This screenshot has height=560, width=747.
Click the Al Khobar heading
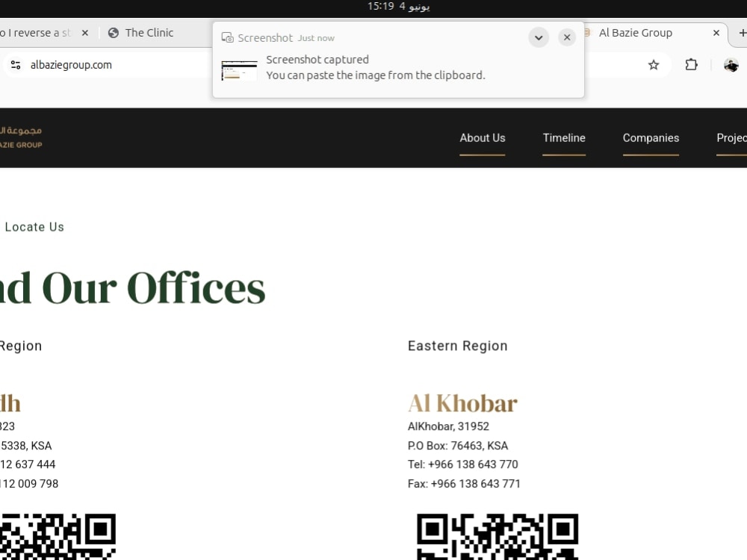462,403
